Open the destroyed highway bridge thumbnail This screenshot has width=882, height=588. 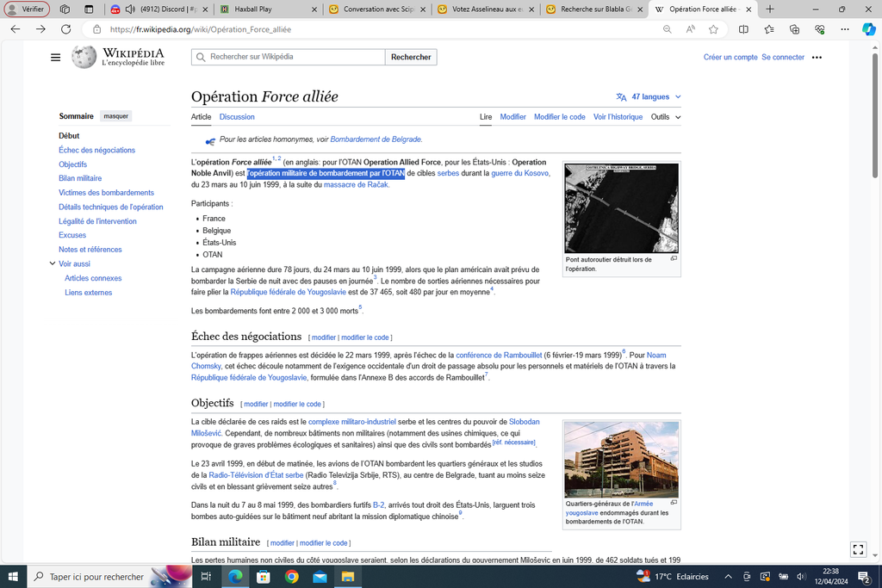(x=621, y=208)
